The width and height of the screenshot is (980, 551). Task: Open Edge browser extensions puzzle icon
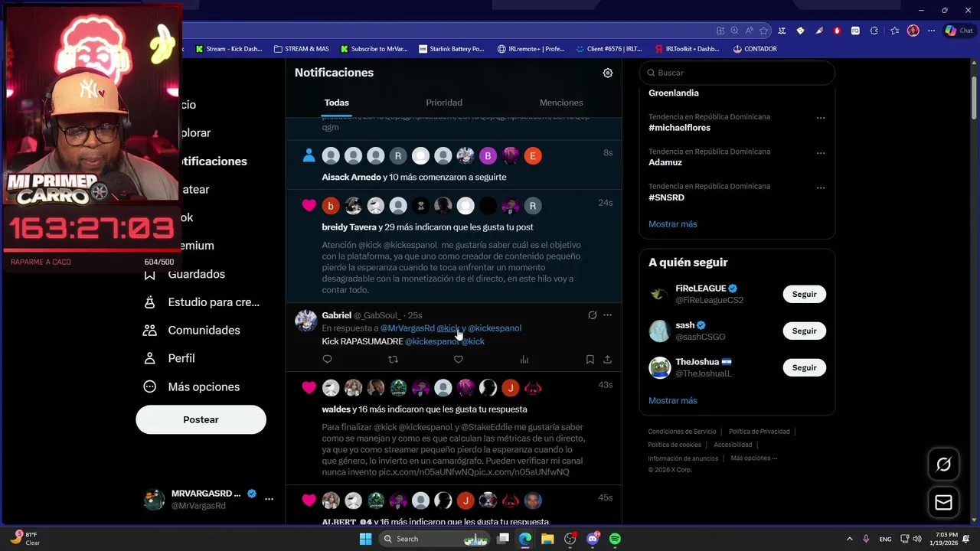[x=874, y=31]
